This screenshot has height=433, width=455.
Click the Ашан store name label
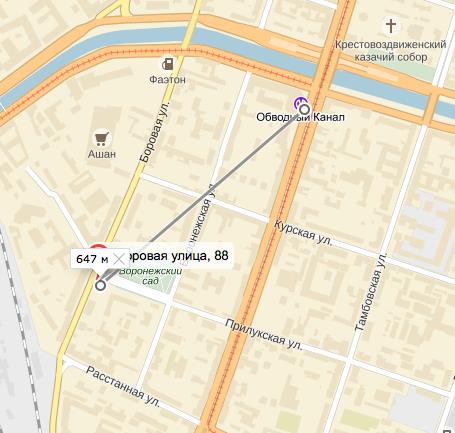[x=102, y=154]
